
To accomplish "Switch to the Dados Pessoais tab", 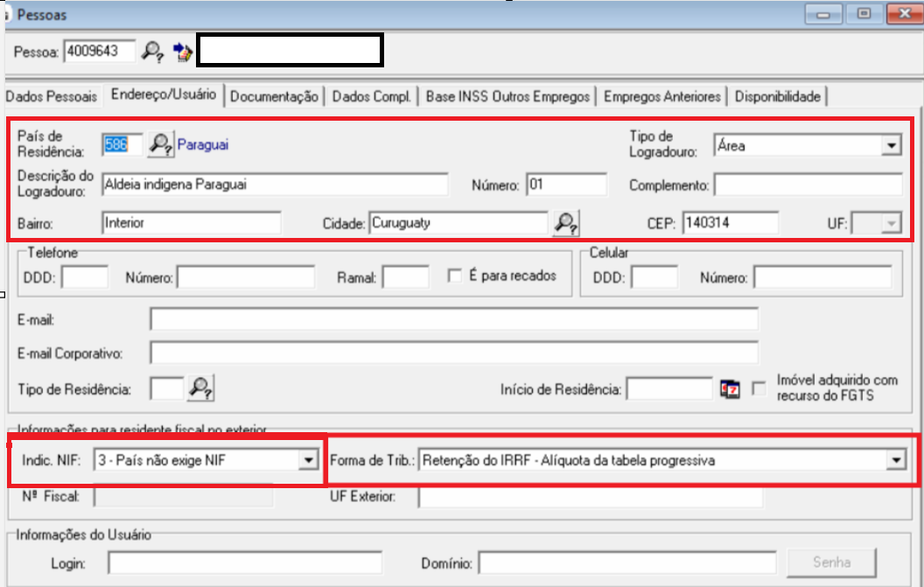I will (x=51, y=97).
